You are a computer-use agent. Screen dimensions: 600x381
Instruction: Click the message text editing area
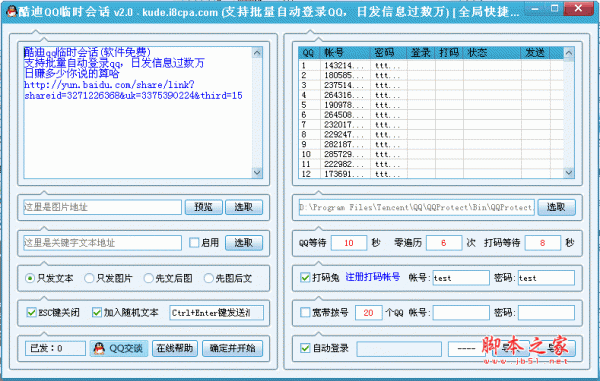point(138,113)
